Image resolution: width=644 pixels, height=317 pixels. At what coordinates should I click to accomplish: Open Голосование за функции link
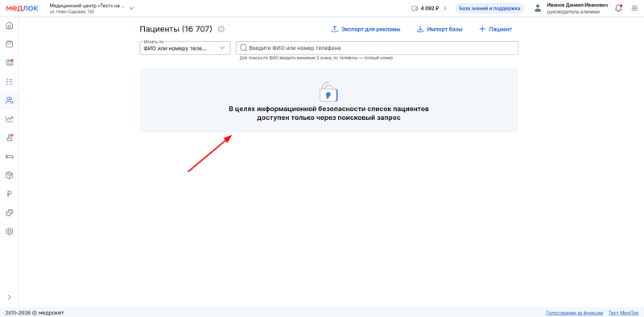[x=574, y=313]
